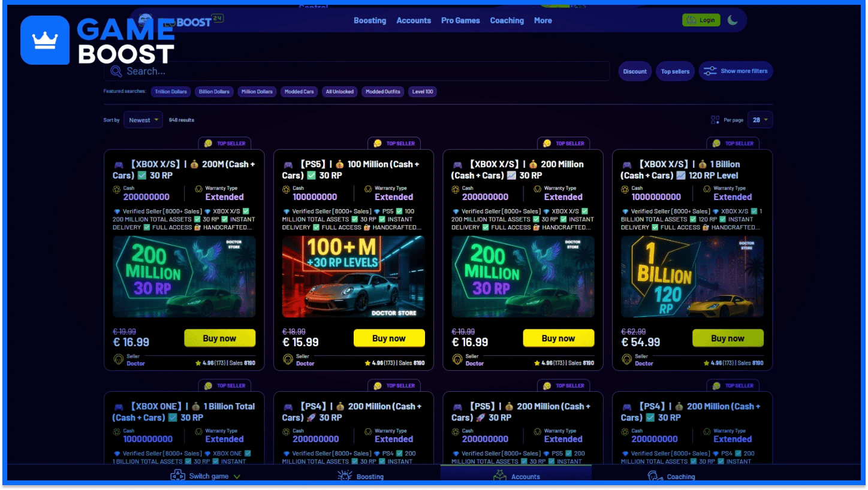Go to Accounts in the top navigation

(414, 20)
